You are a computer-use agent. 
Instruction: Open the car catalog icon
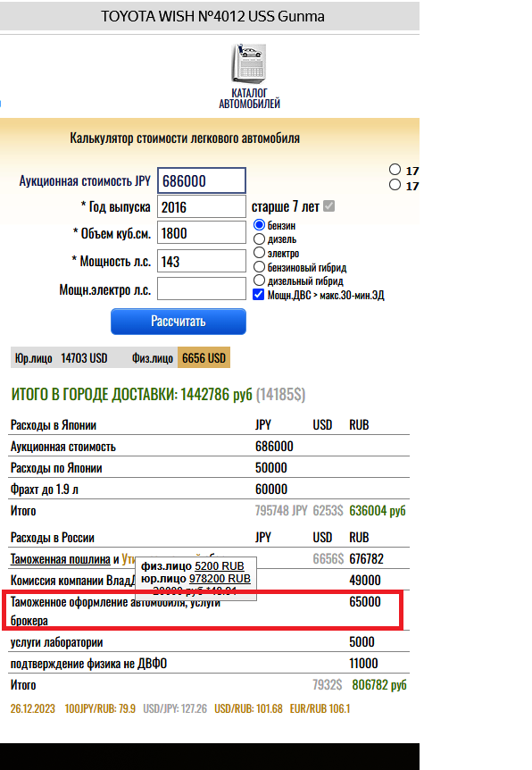(x=249, y=63)
